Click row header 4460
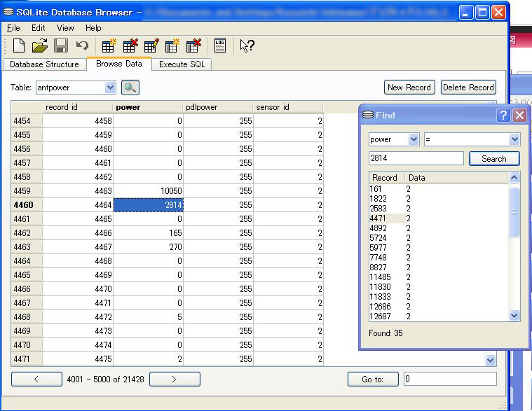The image size is (532, 411). pyautogui.click(x=27, y=205)
